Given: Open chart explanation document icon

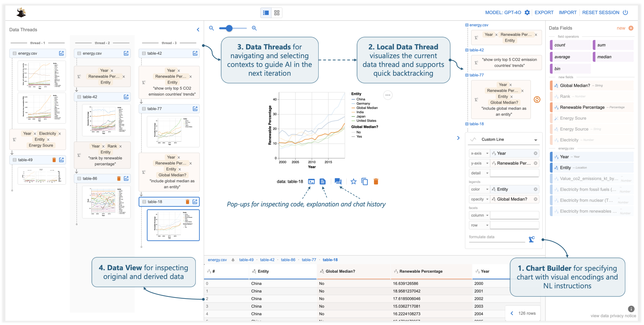Looking at the screenshot, I should click(323, 182).
